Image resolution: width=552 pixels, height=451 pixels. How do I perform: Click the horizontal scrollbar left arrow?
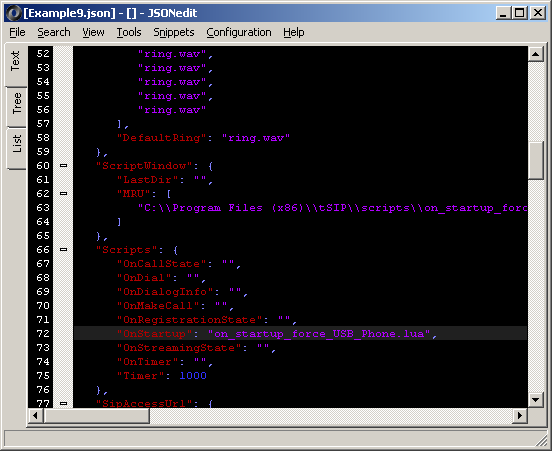click(x=35, y=416)
